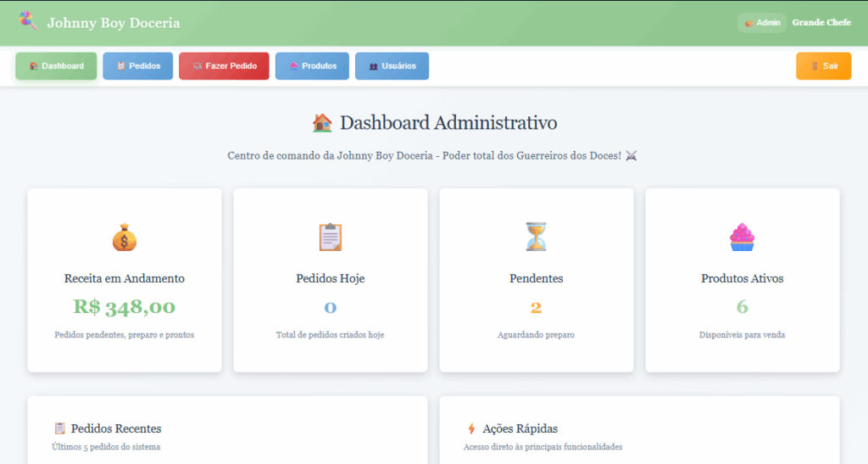Click the house icon beside Dashboard Administrativo
This screenshot has height=464, width=868.
[322, 123]
